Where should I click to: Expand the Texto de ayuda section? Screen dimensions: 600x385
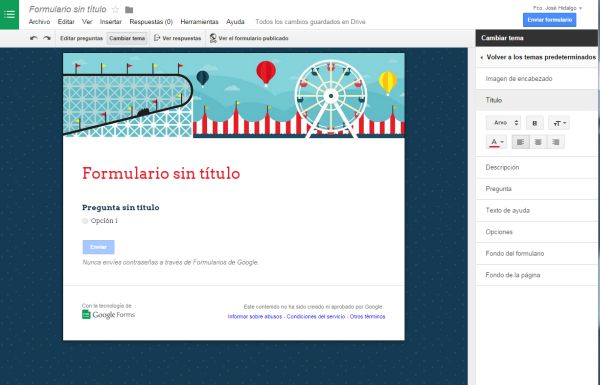tap(536, 210)
